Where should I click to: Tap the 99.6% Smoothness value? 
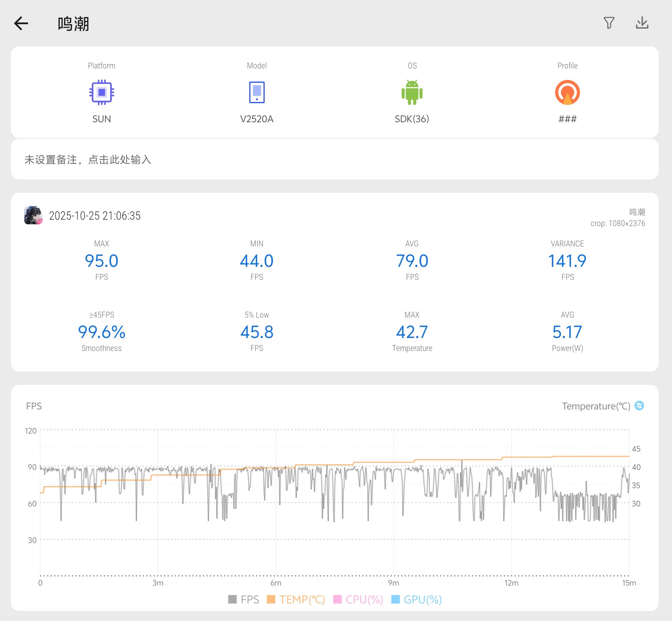[x=101, y=332]
